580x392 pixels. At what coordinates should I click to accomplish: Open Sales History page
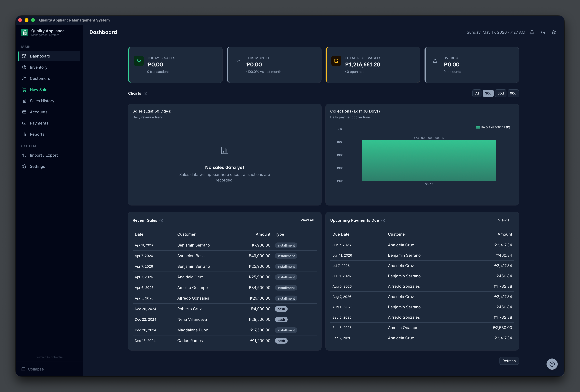point(49,101)
